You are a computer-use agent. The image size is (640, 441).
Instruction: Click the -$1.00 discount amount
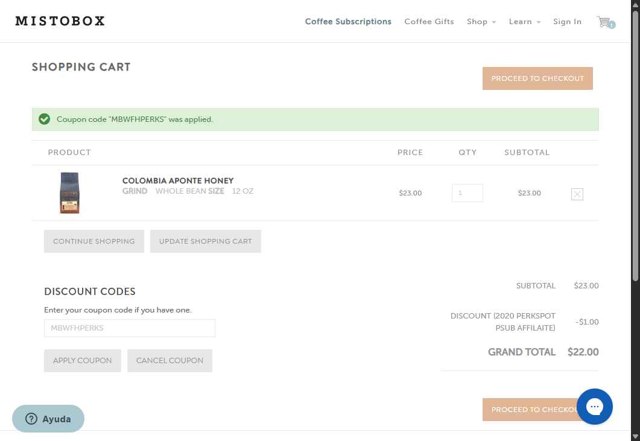tap(587, 322)
